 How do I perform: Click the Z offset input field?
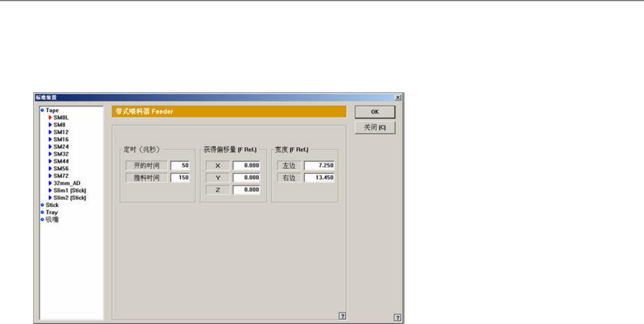[x=246, y=190]
